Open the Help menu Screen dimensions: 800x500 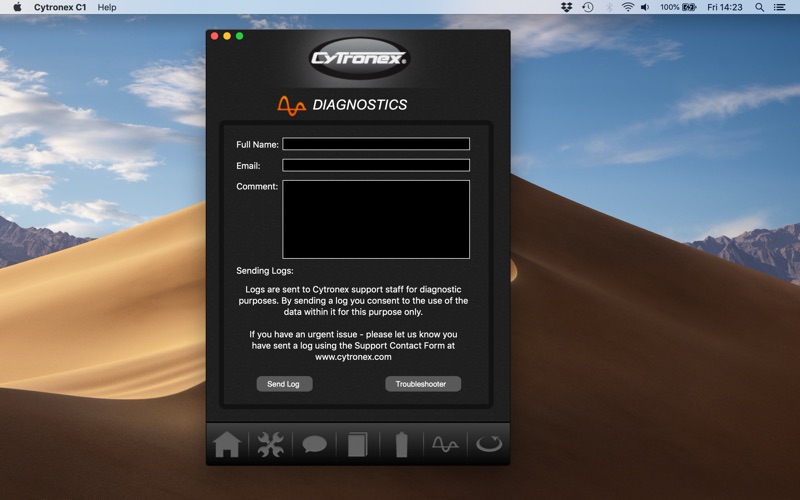point(107,7)
